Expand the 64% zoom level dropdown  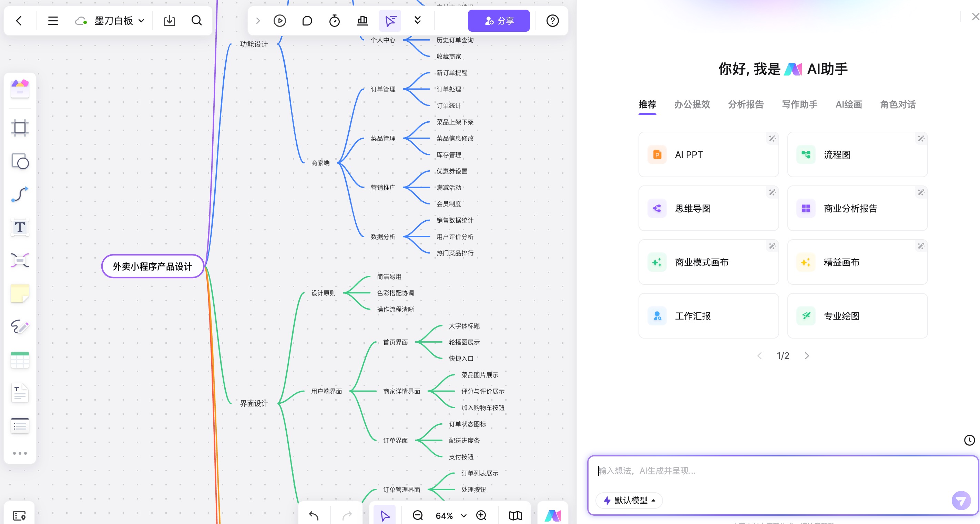tap(463, 516)
